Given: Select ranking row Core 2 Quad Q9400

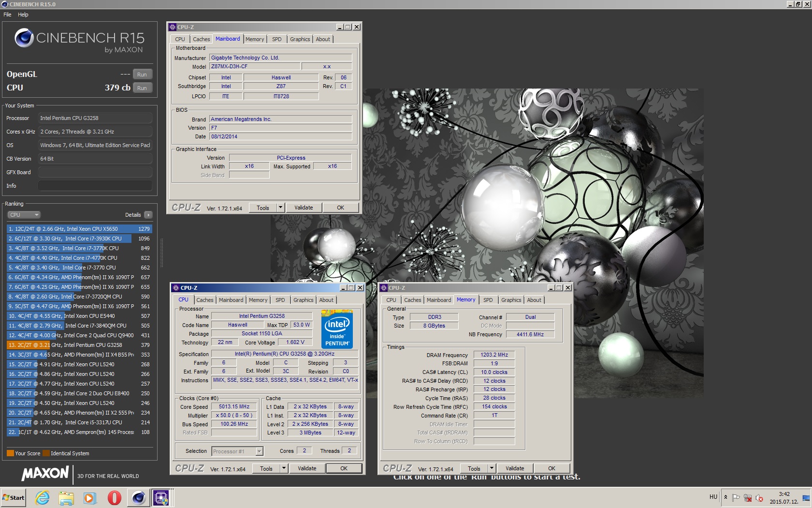Looking at the screenshot, I should [x=80, y=335].
